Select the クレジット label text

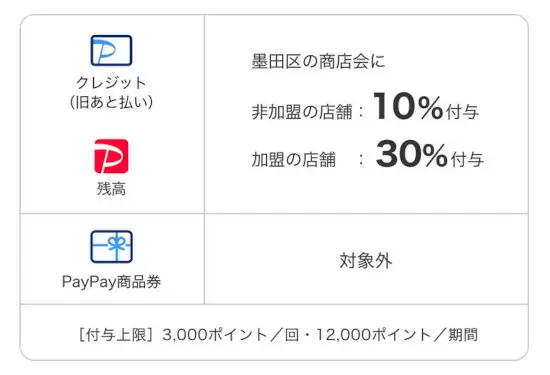(x=111, y=83)
